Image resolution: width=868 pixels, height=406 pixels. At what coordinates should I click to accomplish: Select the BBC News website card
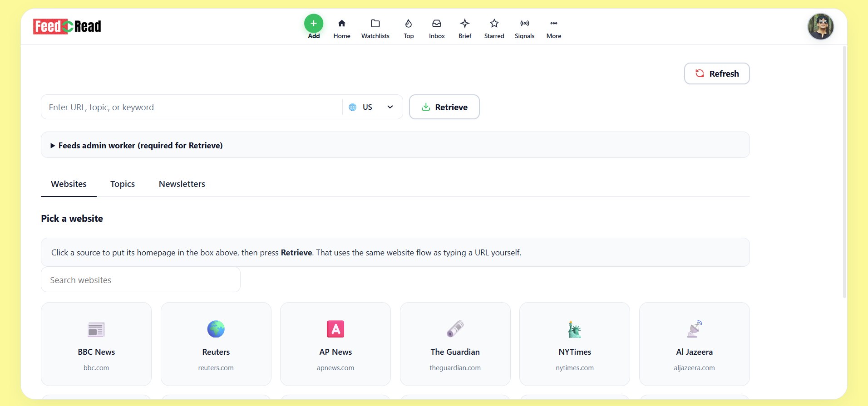(x=96, y=344)
